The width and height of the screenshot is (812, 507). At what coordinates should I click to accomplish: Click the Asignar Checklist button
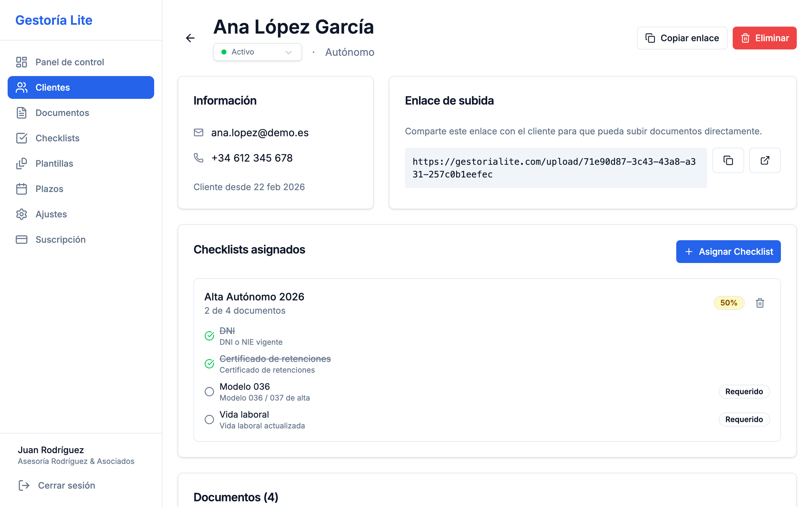tap(728, 252)
